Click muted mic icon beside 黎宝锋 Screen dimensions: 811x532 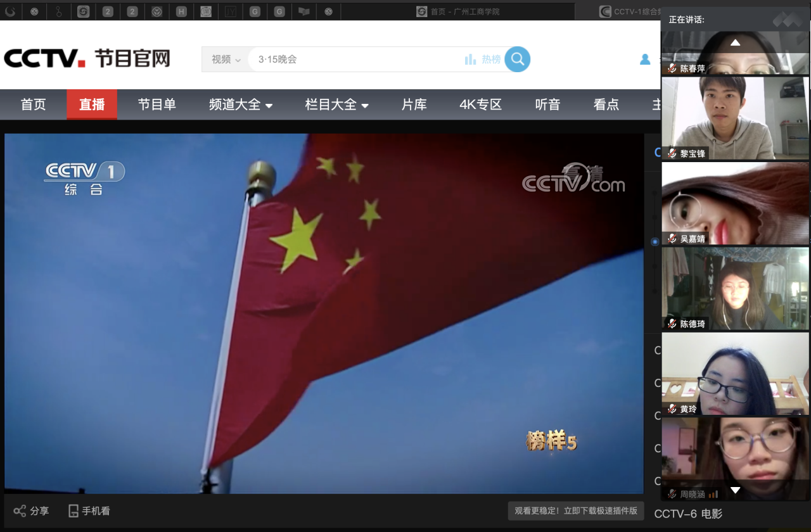pos(672,153)
